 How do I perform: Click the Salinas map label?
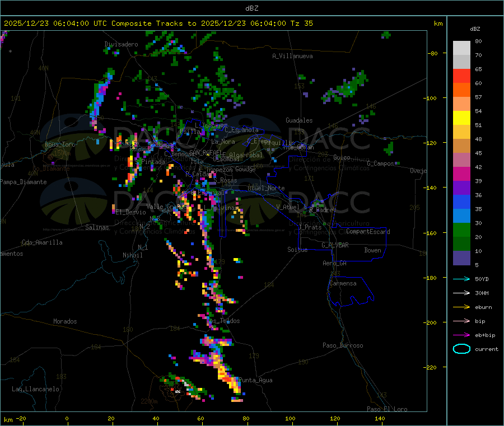97,227
